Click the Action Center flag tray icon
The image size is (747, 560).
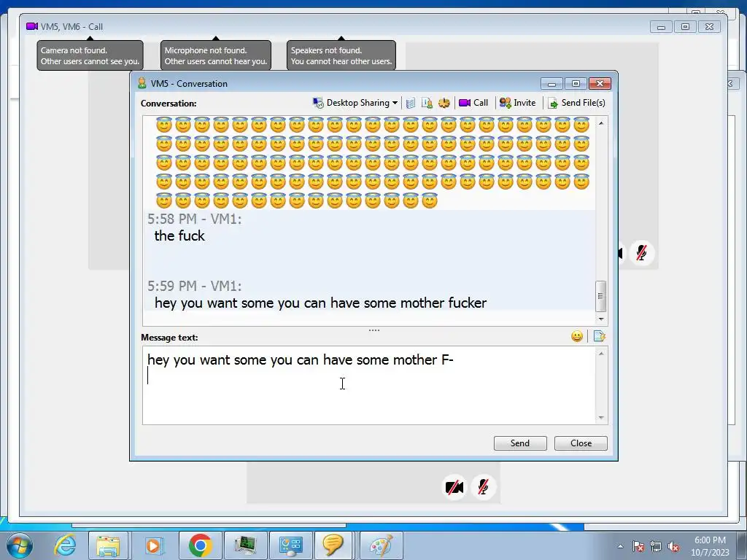(x=638, y=546)
